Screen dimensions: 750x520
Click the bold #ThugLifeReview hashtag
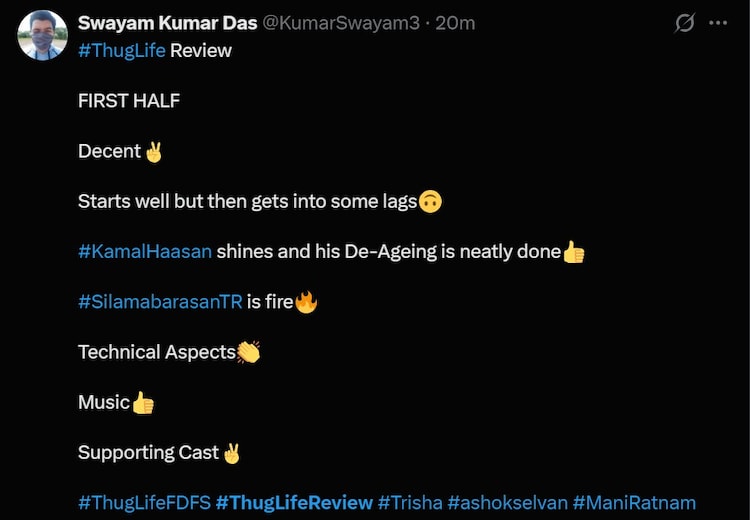tap(294, 502)
